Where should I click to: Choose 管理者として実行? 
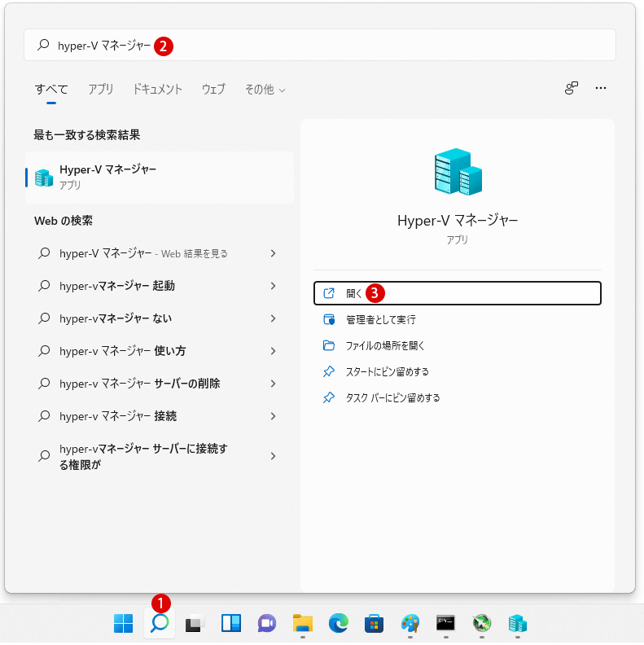(x=458, y=319)
